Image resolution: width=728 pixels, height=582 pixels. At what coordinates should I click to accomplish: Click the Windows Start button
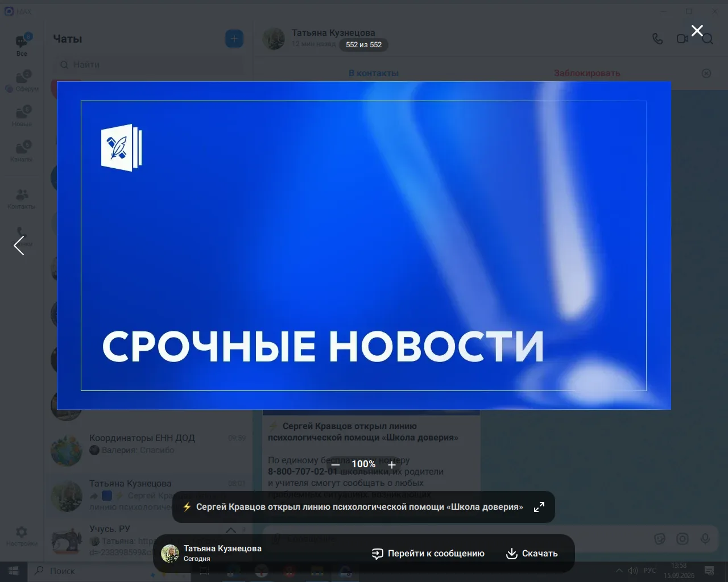click(14, 571)
